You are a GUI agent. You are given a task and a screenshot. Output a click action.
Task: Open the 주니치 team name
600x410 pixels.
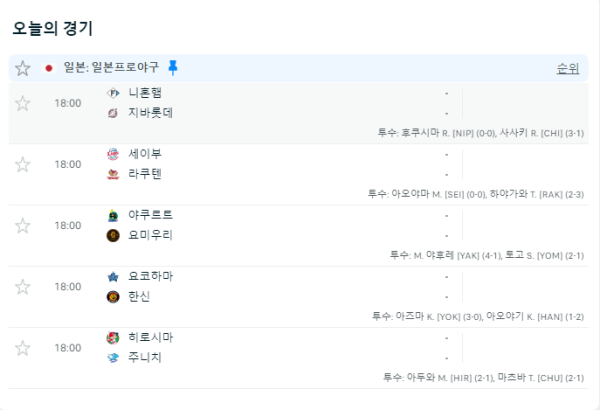(145, 358)
